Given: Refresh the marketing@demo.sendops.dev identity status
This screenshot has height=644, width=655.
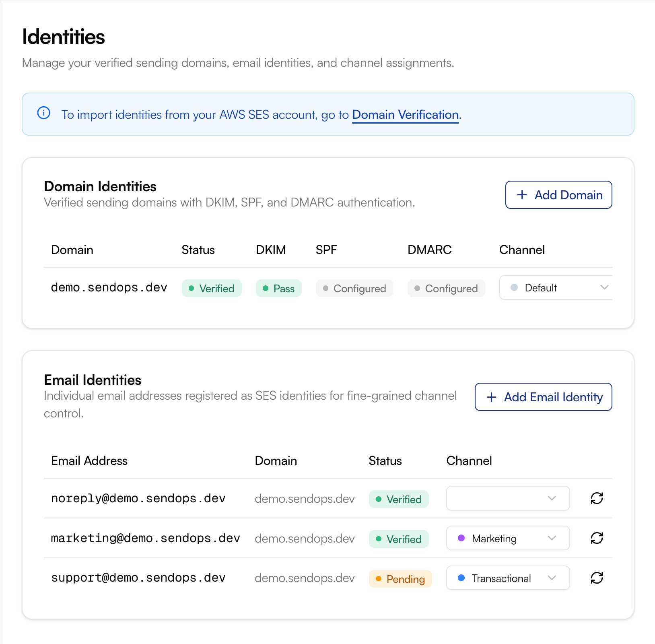Looking at the screenshot, I should tap(597, 538).
